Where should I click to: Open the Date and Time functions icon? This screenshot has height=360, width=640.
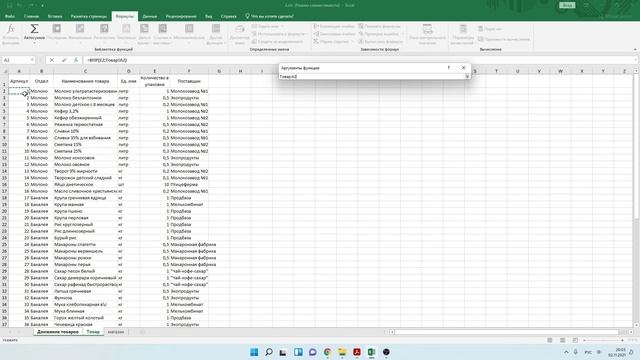[x=144, y=29]
